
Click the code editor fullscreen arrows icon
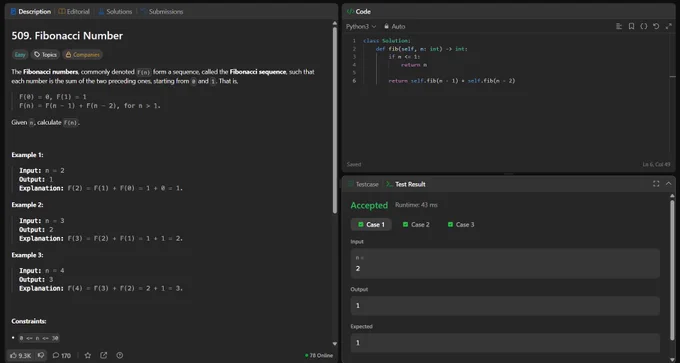coord(668,26)
